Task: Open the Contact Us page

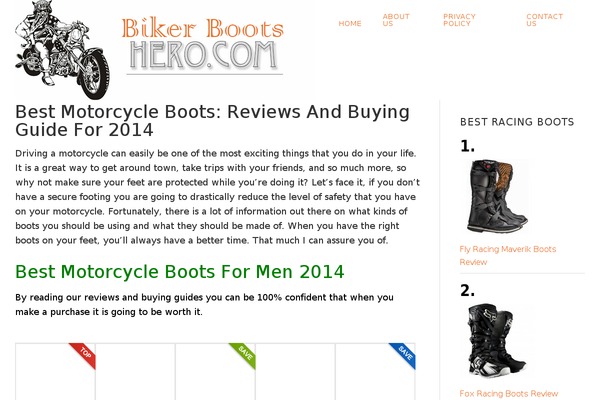Action: (544, 20)
